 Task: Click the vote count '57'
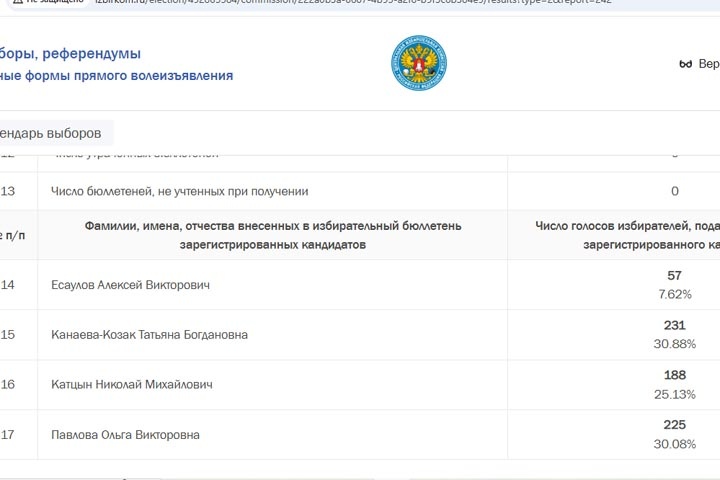[x=674, y=275]
